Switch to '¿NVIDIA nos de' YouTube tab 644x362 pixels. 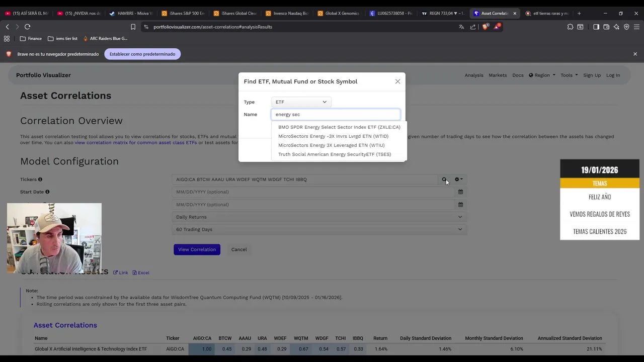coord(79,14)
